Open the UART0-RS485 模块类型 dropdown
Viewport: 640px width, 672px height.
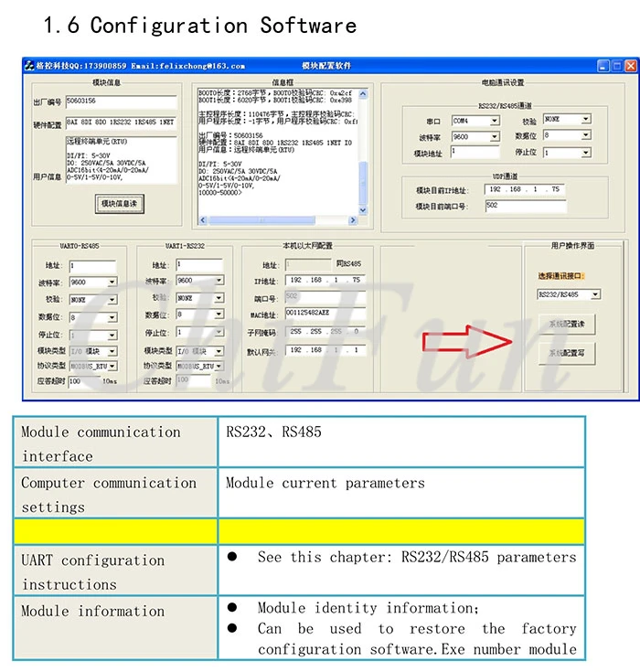pos(112,351)
